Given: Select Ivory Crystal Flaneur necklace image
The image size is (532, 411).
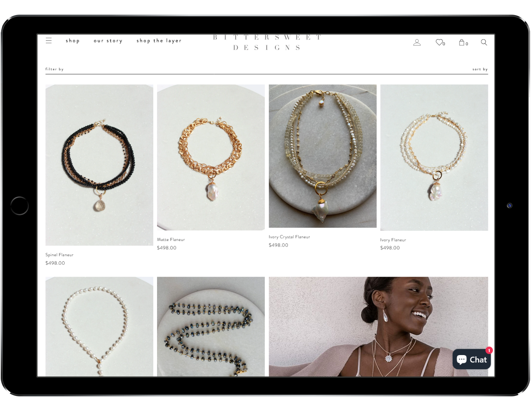Looking at the screenshot, I should point(322,156).
